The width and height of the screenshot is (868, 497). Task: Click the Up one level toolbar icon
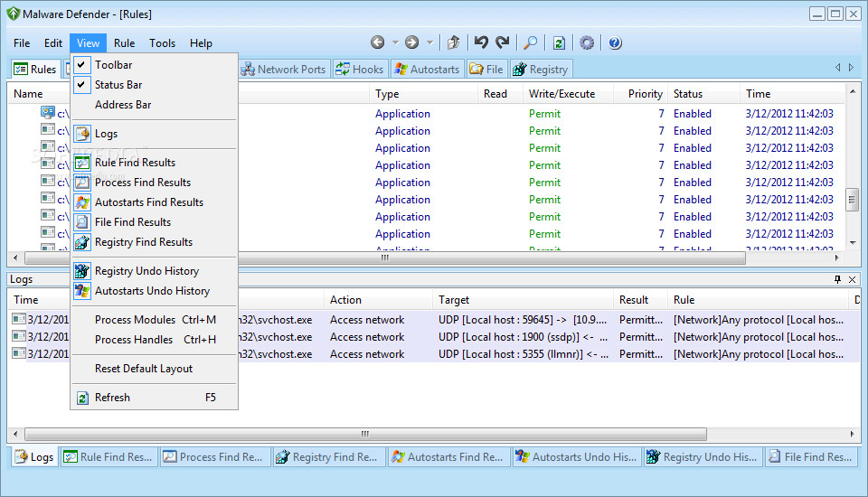[453, 42]
